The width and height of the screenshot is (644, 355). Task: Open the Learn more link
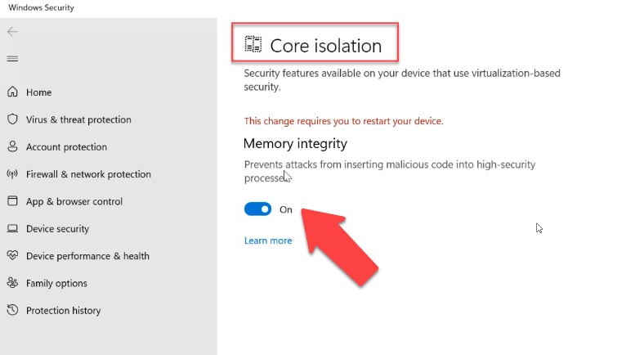268,240
